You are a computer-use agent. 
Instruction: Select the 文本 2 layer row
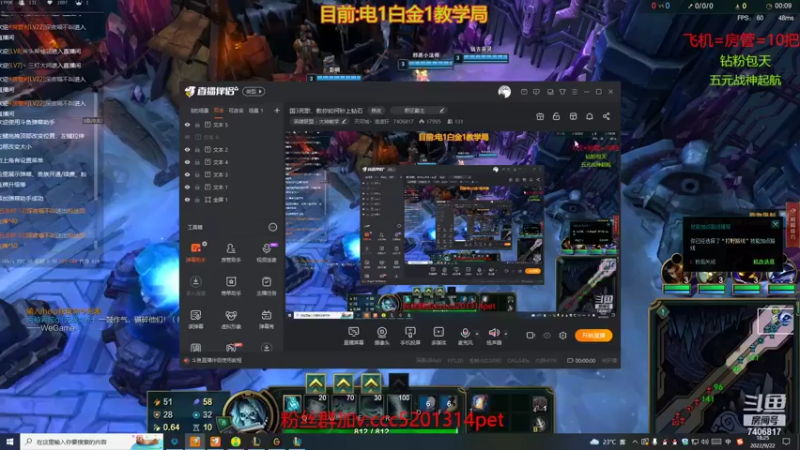point(232,149)
